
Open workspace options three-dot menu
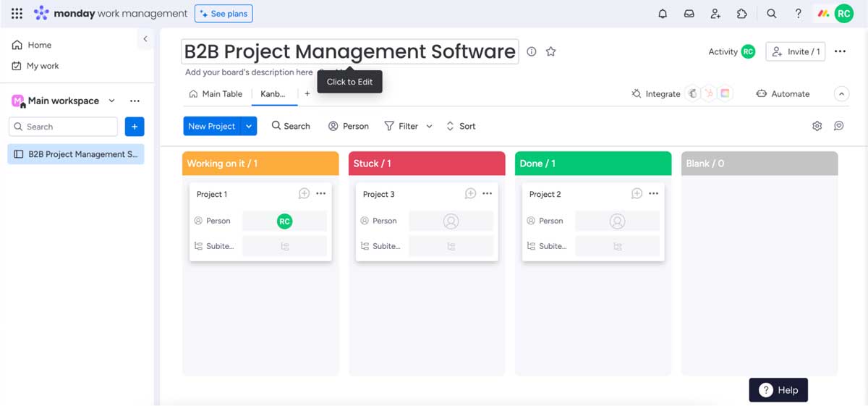point(135,101)
